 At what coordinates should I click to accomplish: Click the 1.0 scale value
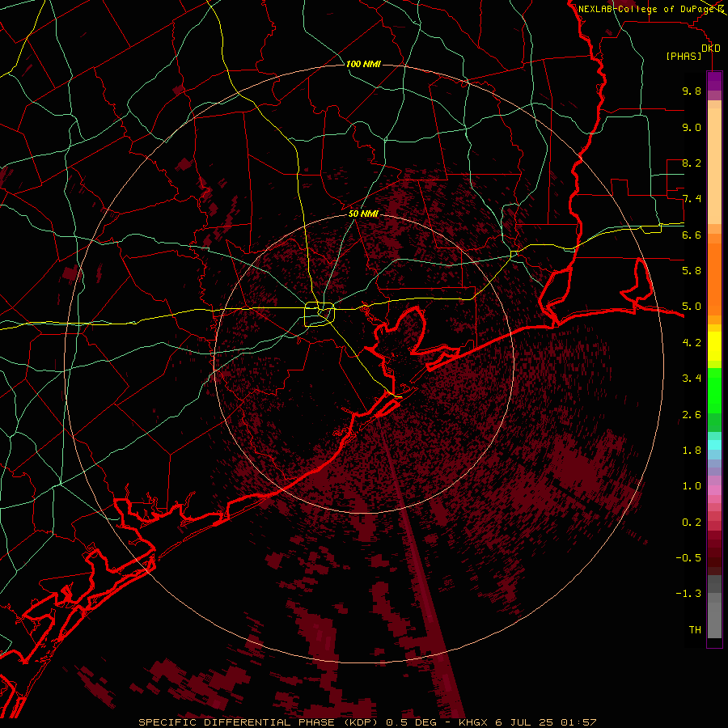[692, 486]
